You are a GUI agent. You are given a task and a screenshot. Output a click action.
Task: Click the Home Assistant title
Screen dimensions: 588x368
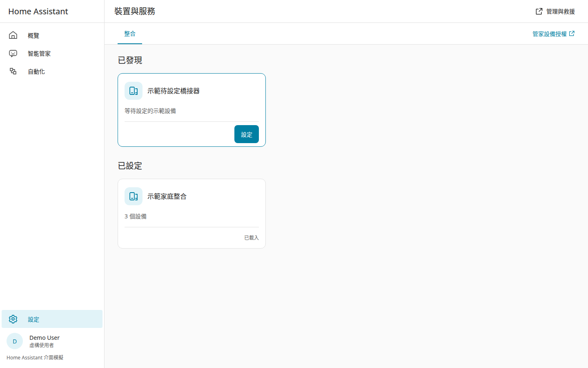[38, 11]
